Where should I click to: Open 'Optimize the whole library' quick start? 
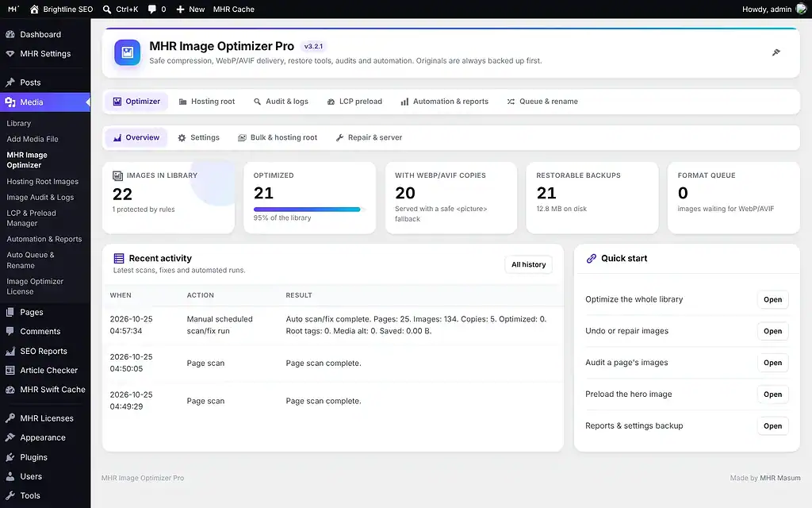coord(772,299)
